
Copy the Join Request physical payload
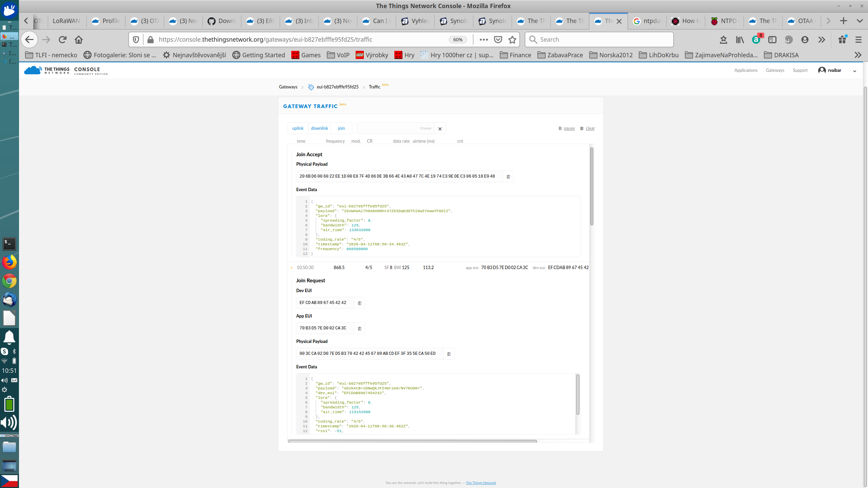(x=449, y=354)
